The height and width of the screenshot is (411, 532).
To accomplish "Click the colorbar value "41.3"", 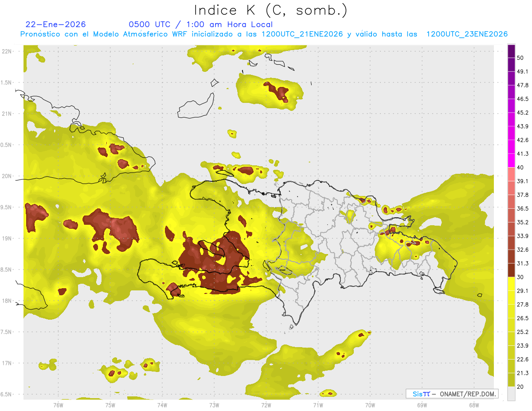I will (x=523, y=154).
